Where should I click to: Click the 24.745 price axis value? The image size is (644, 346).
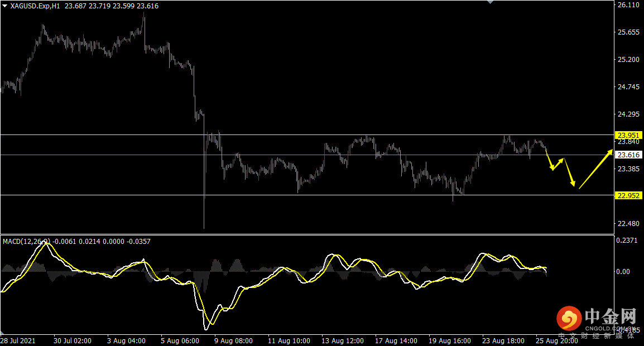coord(628,86)
